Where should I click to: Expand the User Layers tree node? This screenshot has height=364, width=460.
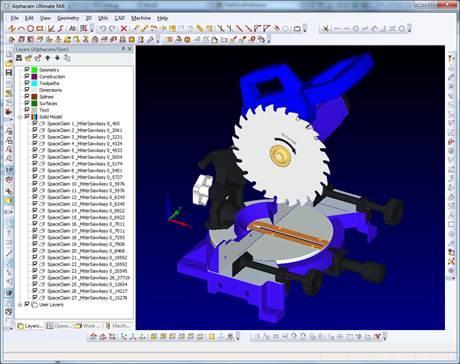20,304
